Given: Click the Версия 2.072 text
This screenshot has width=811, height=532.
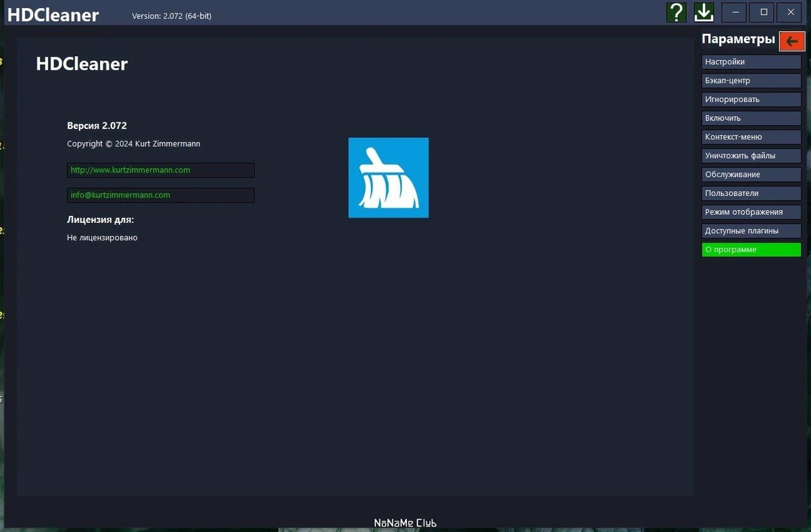Looking at the screenshot, I should [x=97, y=126].
